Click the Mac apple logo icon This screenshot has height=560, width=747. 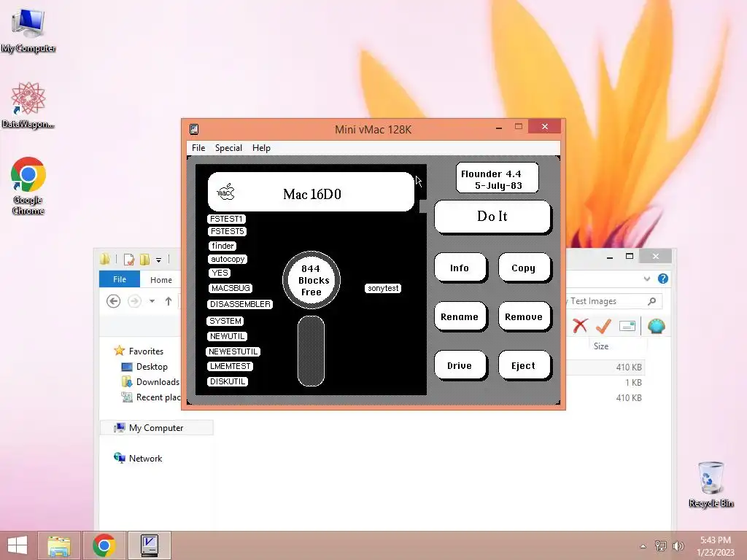click(226, 192)
